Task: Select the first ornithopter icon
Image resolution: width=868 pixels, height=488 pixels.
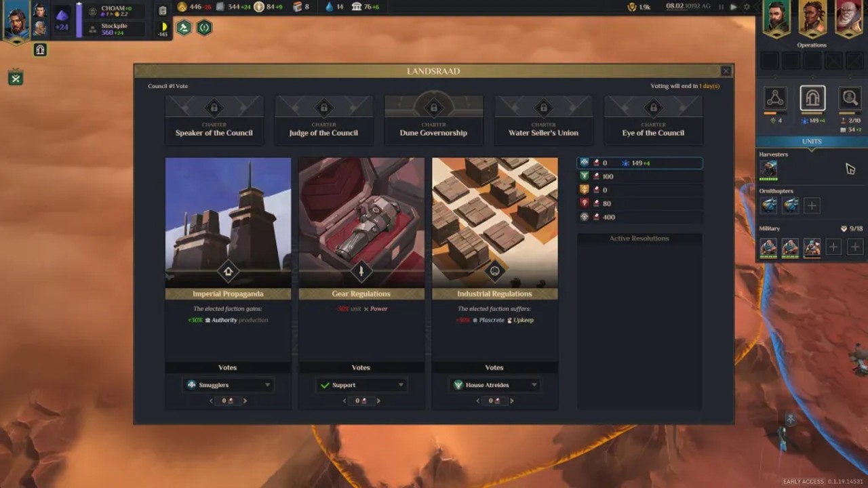Action: coord(768,205)
